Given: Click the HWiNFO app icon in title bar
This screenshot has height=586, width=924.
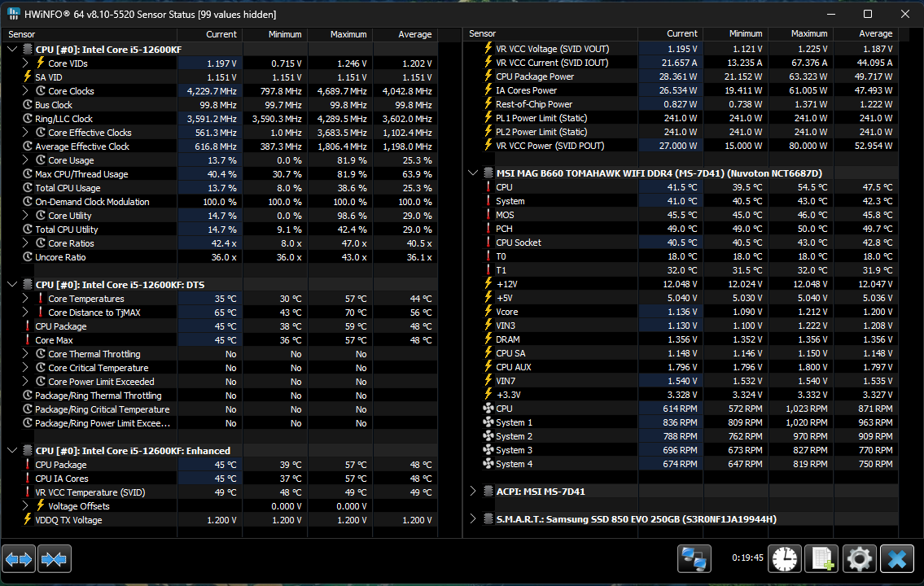Looking at the screenshot, I should (14, 14).
